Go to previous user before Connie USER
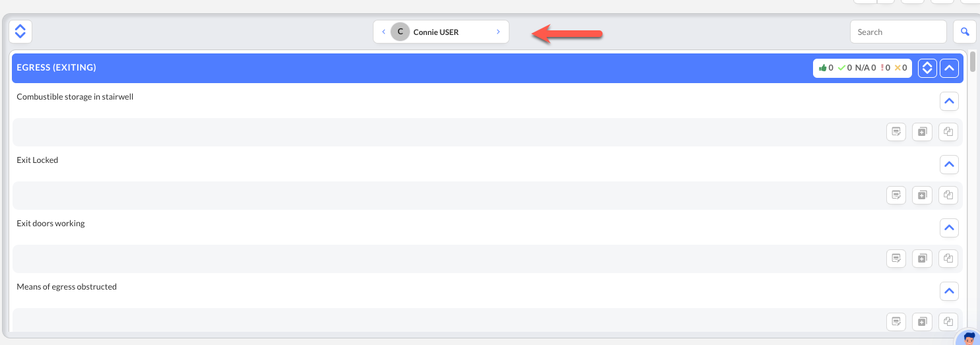980x345 pixels. (383, 32)
